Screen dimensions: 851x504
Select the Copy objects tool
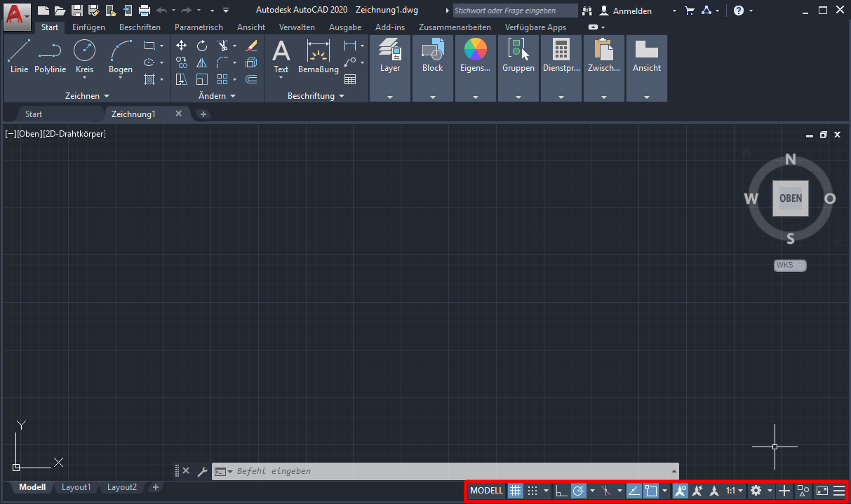pos(181,62)
